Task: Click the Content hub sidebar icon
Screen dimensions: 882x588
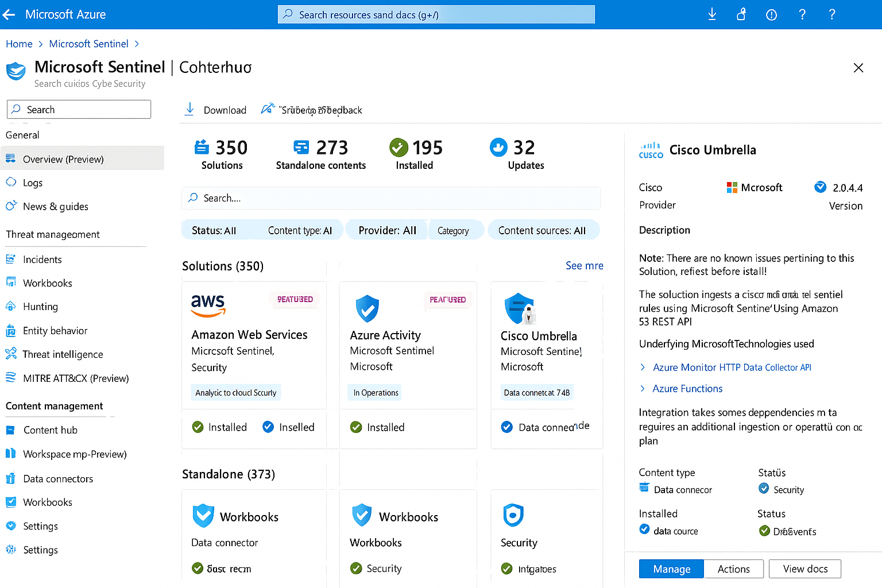Action: tap(11, 430)
